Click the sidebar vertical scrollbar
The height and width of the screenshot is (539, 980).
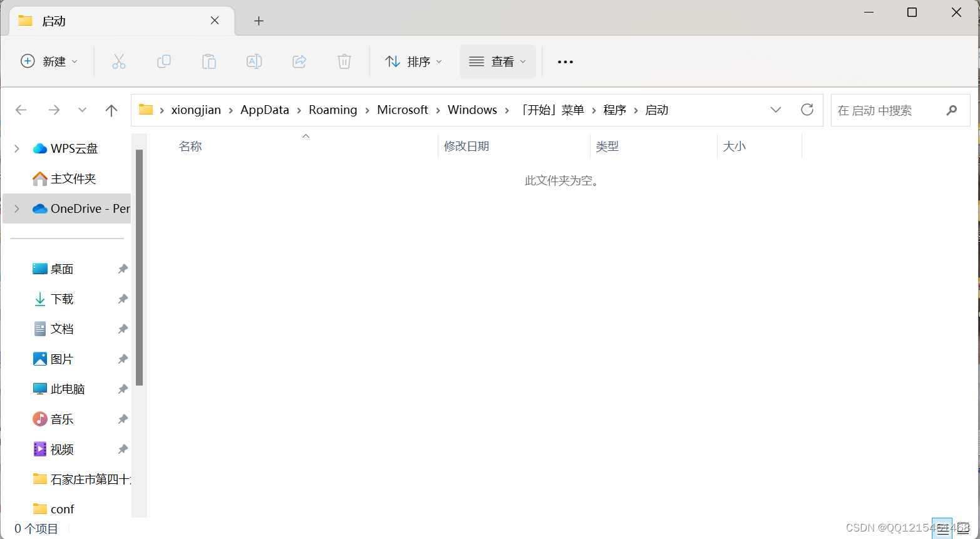[139, 267]
